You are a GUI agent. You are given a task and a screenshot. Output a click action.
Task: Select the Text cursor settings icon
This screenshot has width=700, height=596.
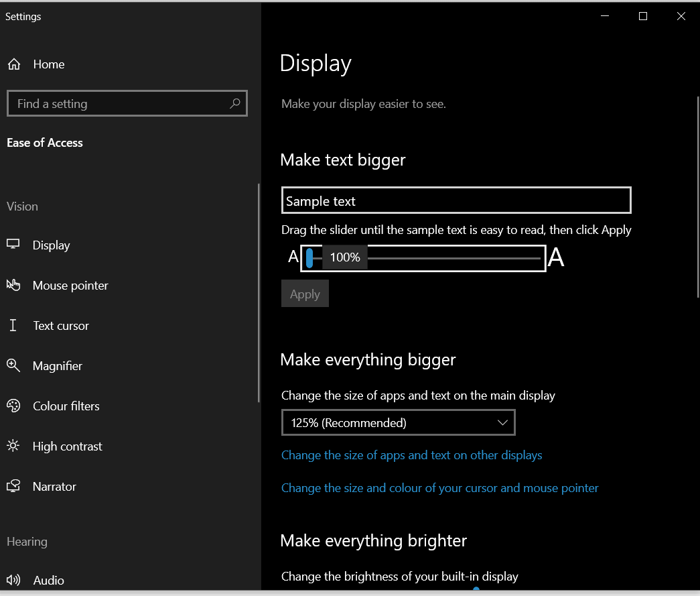click(x=13, y=325)
